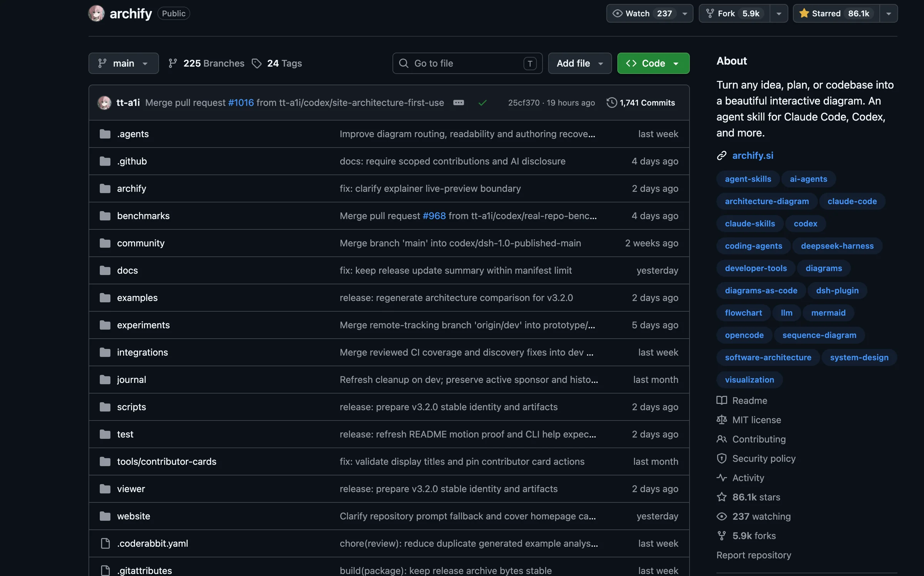This screenshot has width=924, height=576.
Task: Focus the Go to file search field
Action: [467, 63]
